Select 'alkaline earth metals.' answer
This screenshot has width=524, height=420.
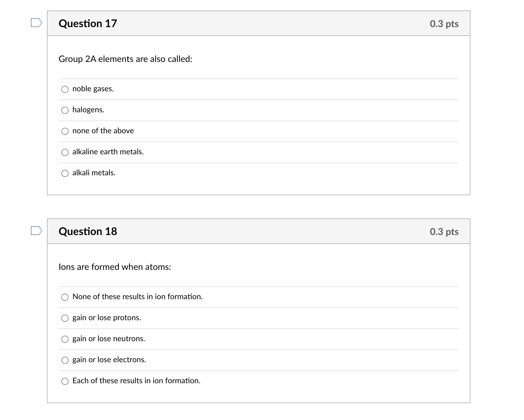pos(65,152)
